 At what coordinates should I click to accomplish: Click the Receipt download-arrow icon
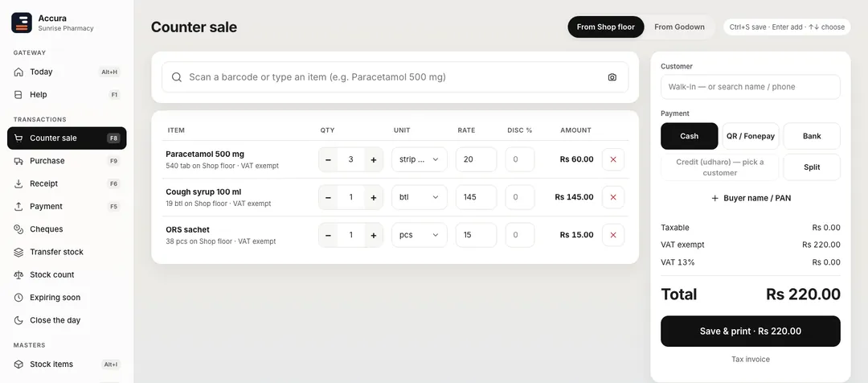click(18, 183)
